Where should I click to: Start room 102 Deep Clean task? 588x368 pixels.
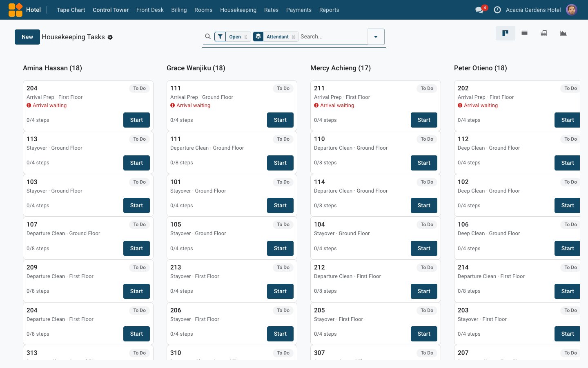point(567,205)
